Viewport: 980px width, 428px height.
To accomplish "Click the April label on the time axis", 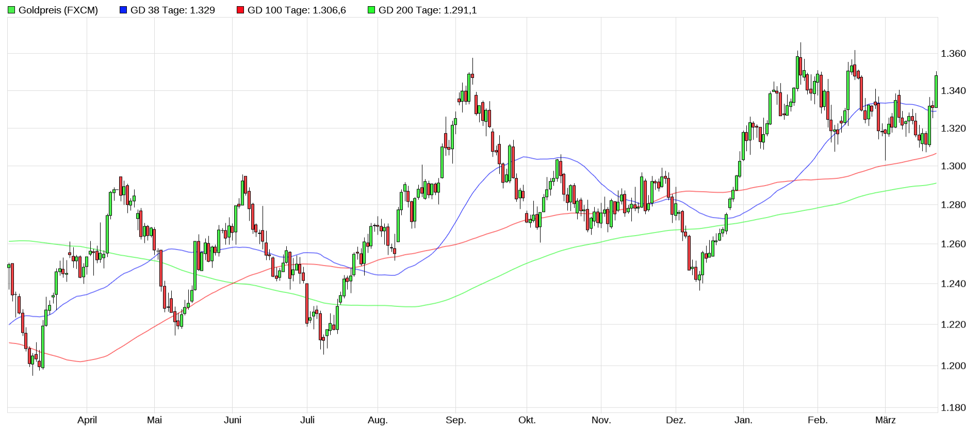I will (87, 420).
